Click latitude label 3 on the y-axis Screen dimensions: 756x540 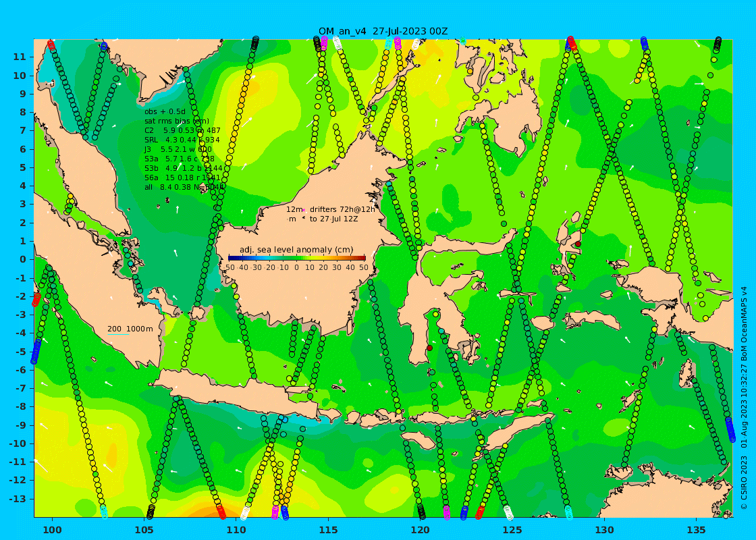pyautogui.click(x=22, y=204)
